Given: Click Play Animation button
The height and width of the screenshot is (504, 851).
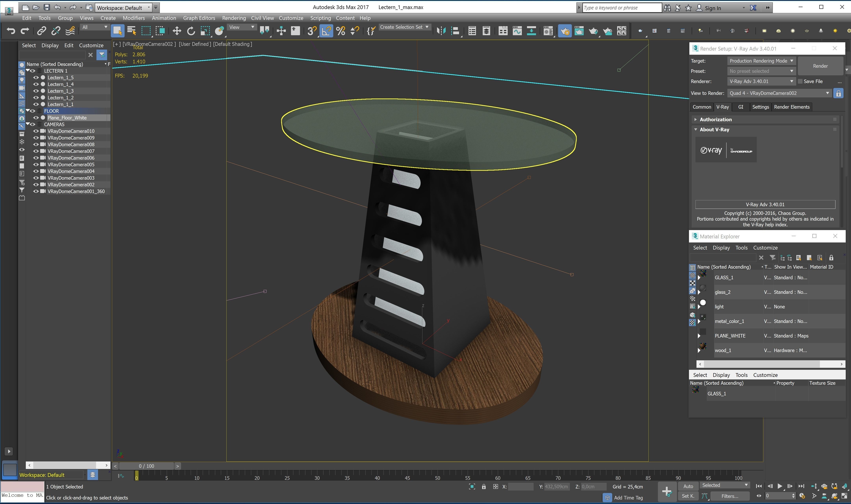Looking at the screenshot, I should [x=780, y=486].
